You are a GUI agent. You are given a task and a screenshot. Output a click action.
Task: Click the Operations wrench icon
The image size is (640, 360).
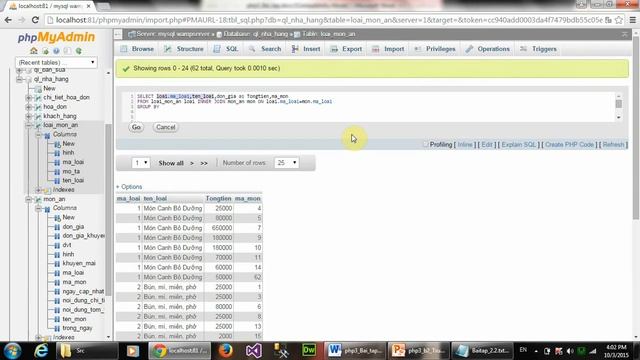[469, 49]
